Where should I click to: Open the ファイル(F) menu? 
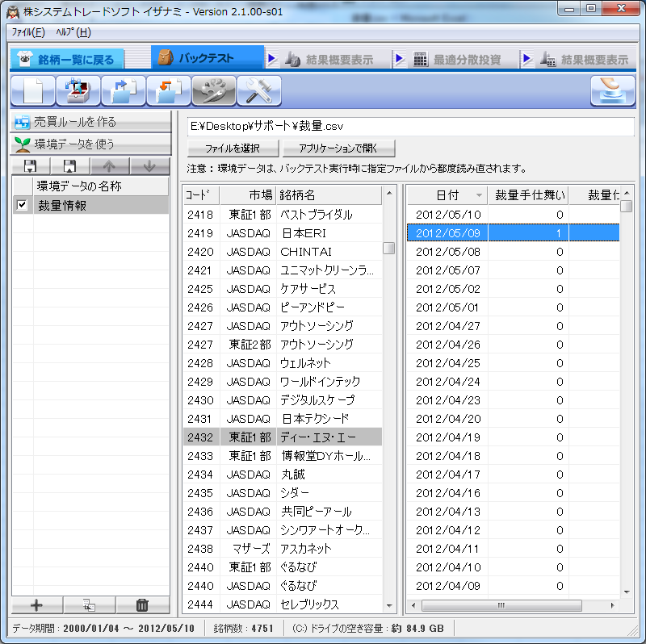click(x=28, y=32)
